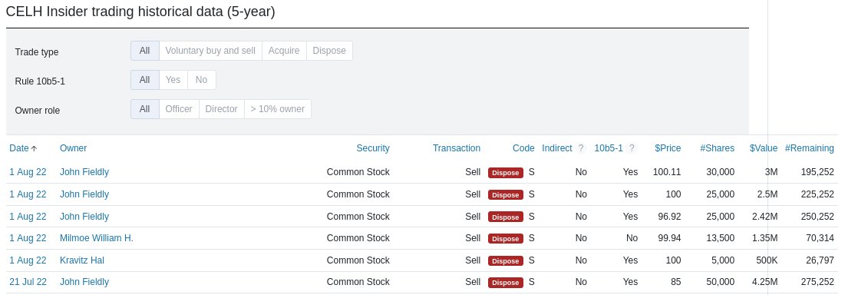Click the 99.94 price cell

tap(669, 238)
